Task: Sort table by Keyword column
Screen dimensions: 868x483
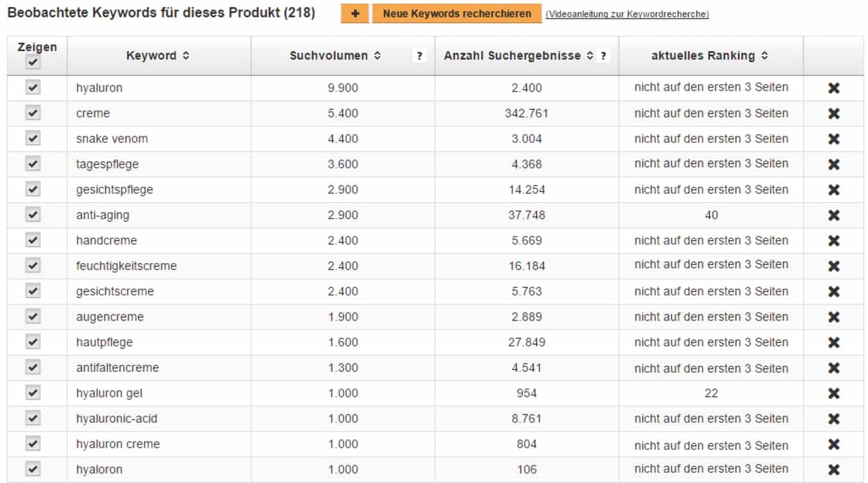Action: 186,56
